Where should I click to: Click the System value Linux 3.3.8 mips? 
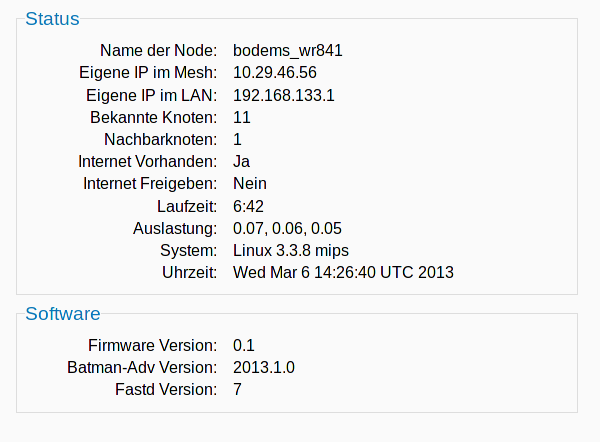[x=291, y=250]
